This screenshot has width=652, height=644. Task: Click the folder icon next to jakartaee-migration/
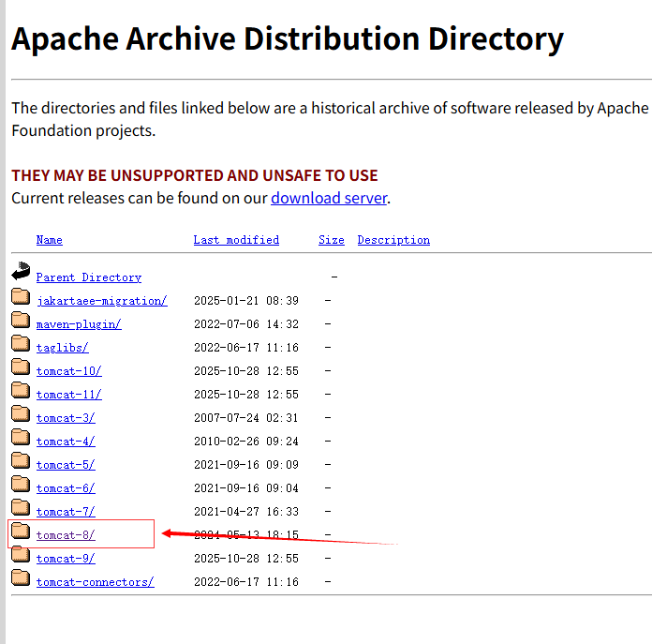21,296
